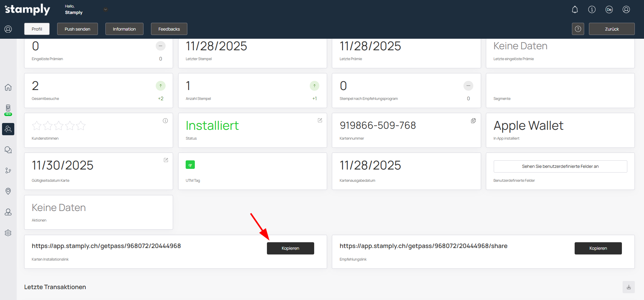Download the Letzte Transaktionen list

click(628, 287)
